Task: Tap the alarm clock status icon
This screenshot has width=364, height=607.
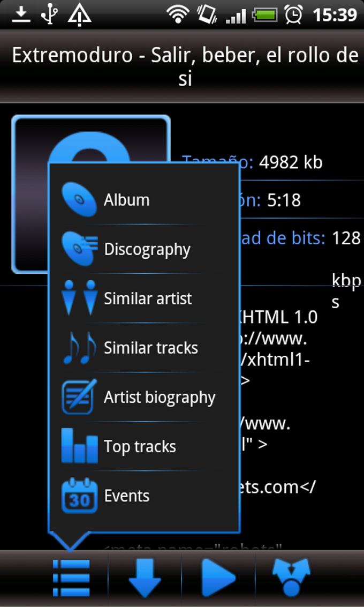Action: 293,14
